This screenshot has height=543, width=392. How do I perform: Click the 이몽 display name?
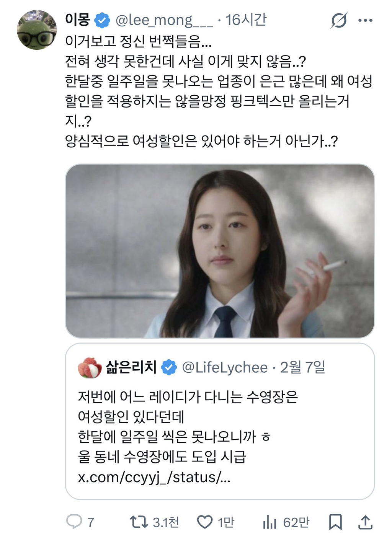(78, 20)
